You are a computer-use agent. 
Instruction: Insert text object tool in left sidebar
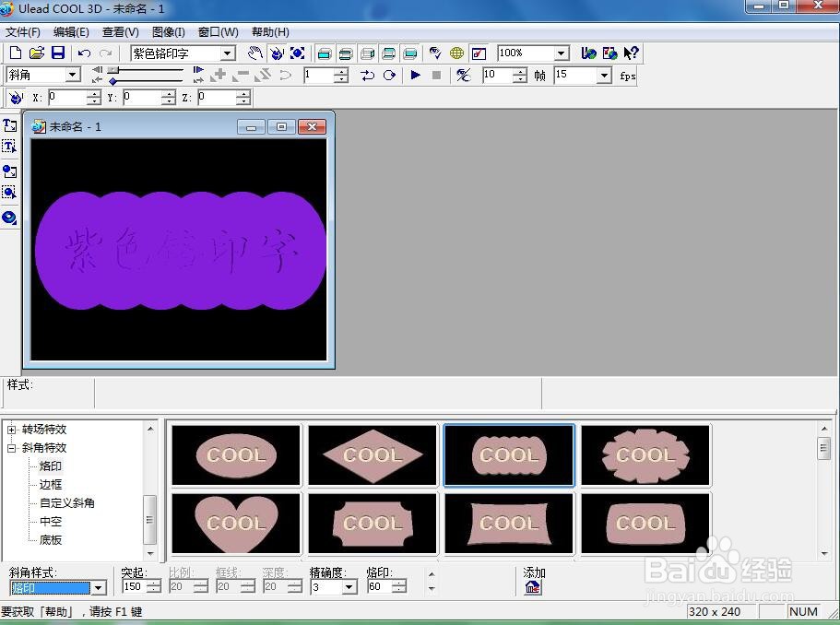point(9,126)
